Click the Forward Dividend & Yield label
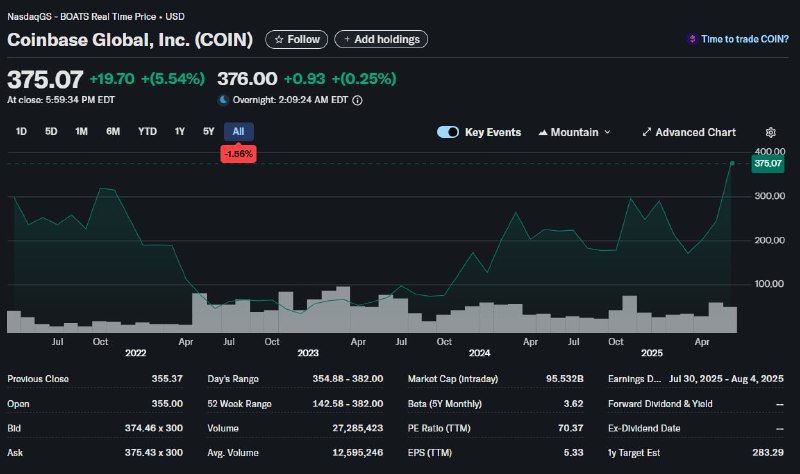This screenshot has height=474, width=800. tap(660, 404)
